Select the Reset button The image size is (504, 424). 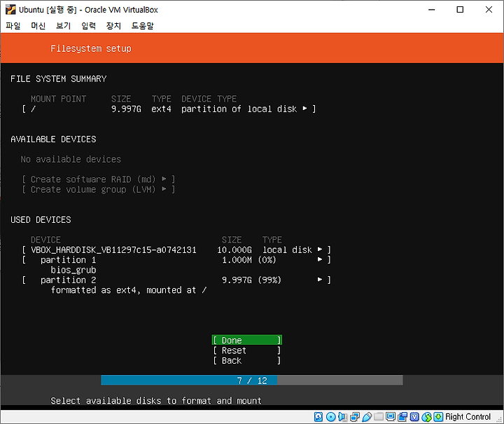click(247, 350)
